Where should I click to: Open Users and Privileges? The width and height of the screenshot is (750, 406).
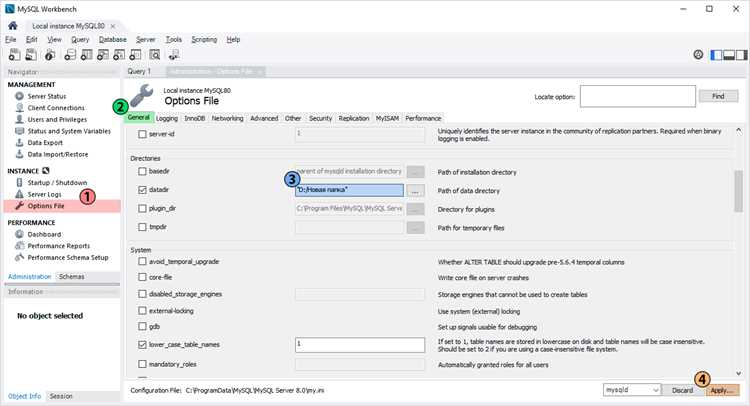pyautogui.click(x=57, y=120)
